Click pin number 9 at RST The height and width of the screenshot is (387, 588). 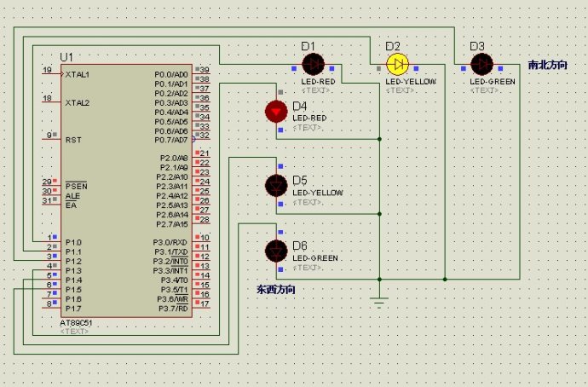[x=49, y=135]
